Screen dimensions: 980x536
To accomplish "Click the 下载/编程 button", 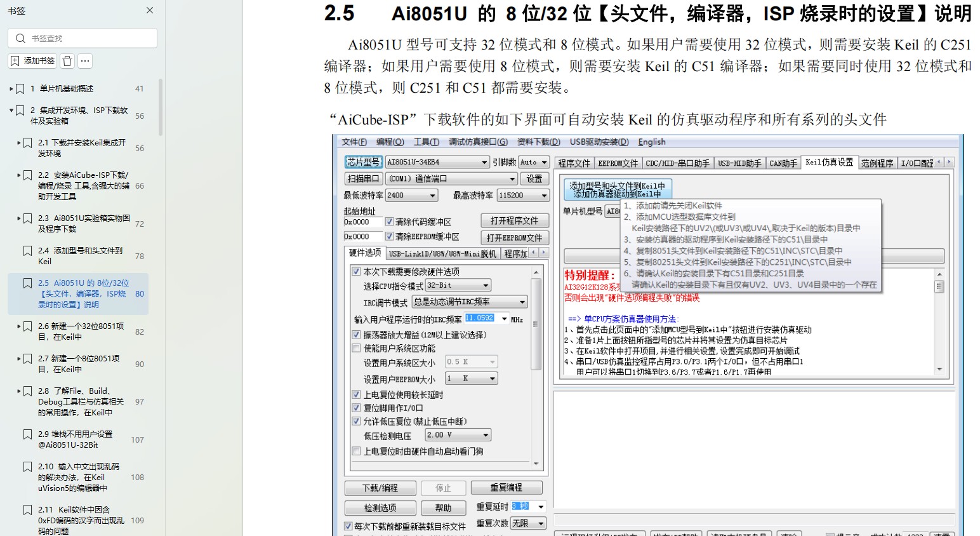I will pos(380,488).
